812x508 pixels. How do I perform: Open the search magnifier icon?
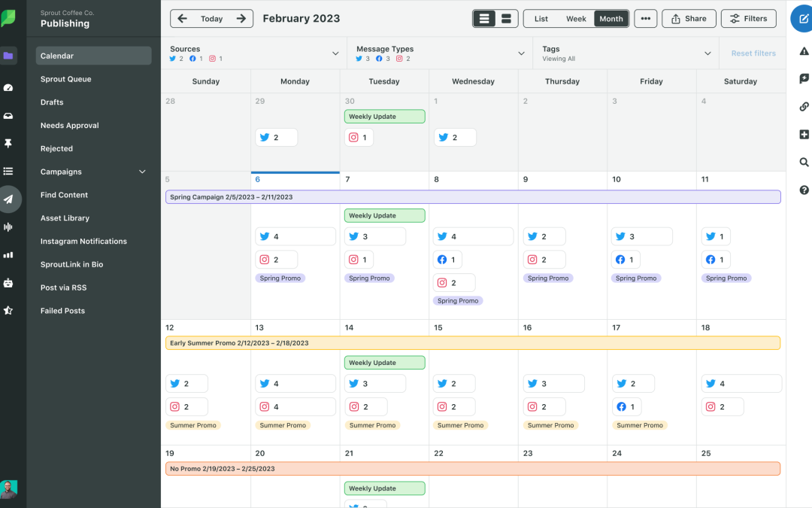point(804,163)
